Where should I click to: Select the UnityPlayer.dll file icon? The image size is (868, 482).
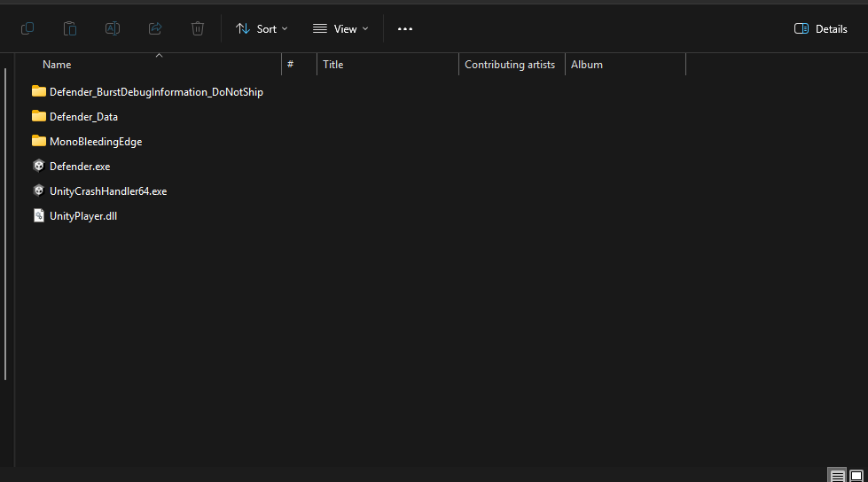(x=39, y=215)
